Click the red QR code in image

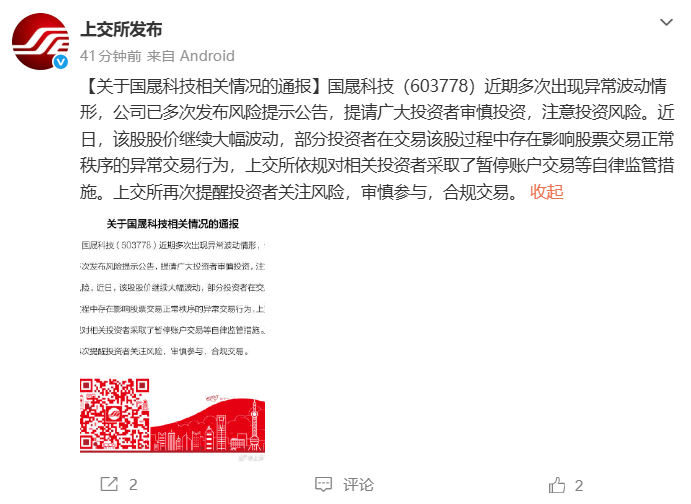pos(115,414)
